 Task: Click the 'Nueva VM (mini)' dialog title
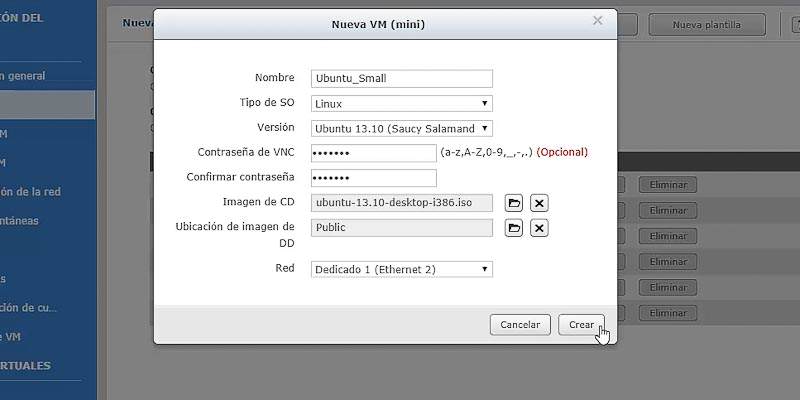click(378, 24)
